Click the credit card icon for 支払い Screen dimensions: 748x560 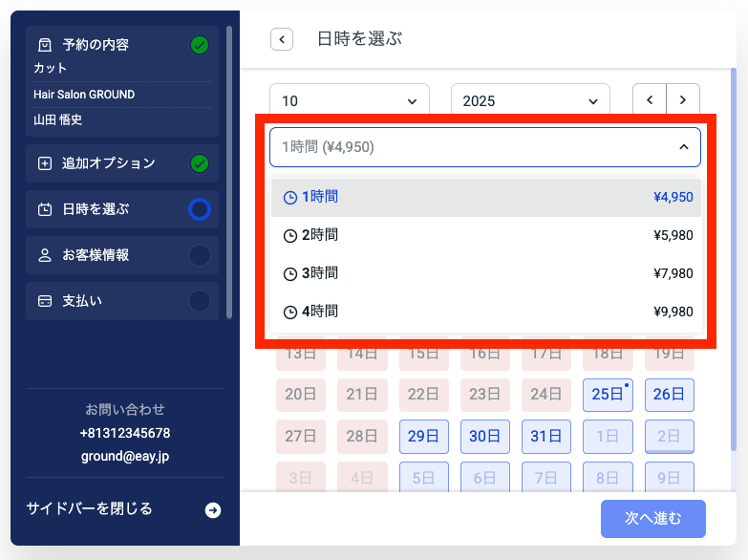pos(44,301)
